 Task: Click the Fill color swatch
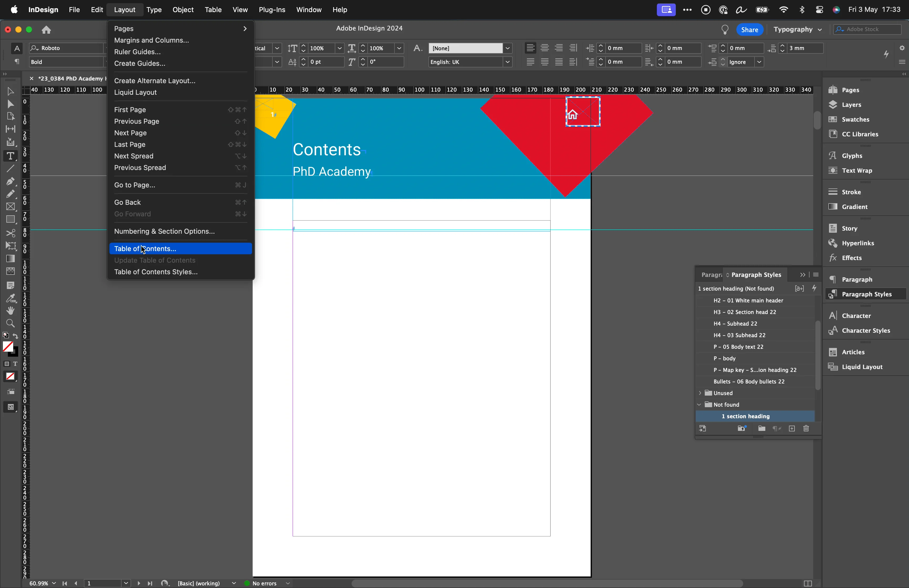pyautogui.click(x=8, y=347)
